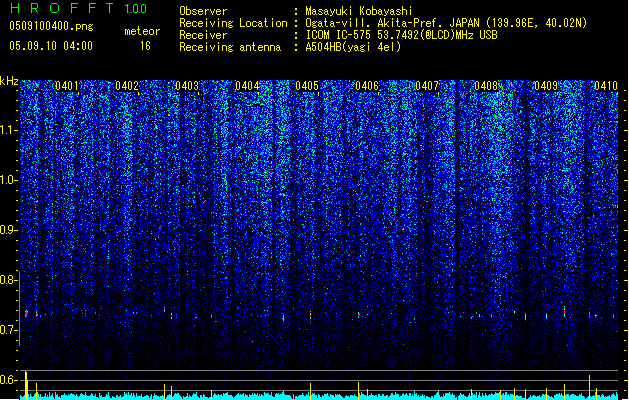Image resolution: width=629 pixels, height=400 pixels.
Task: Click the 0.7 frequency axis label
Action: 9,330
